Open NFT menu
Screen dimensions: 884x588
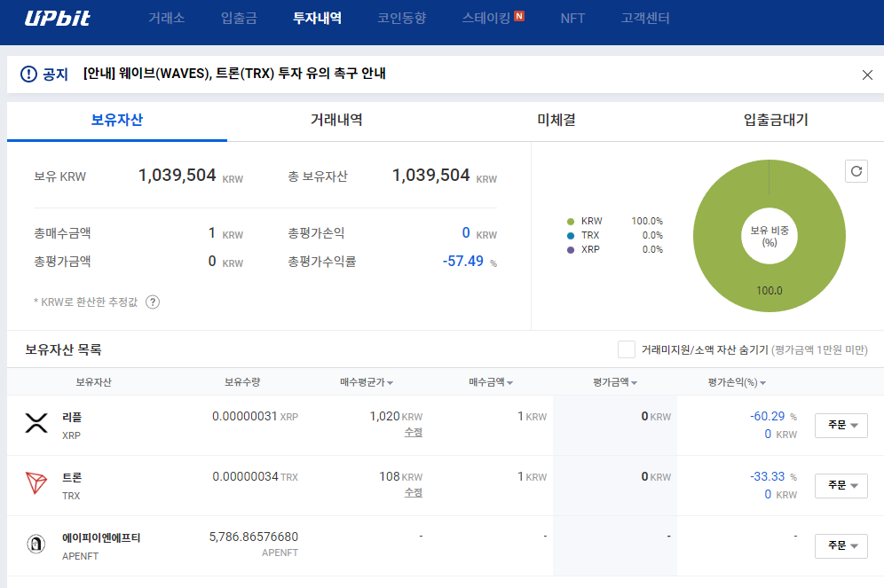coord(572,18)
